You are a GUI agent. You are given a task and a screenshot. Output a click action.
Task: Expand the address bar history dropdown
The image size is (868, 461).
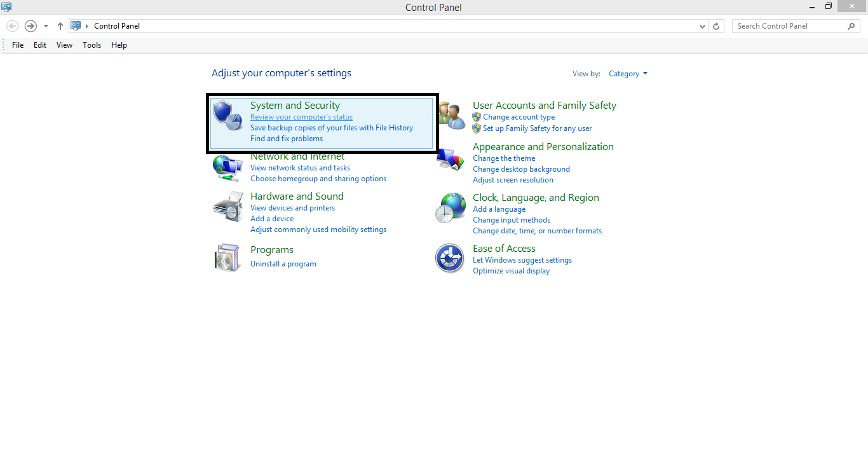click(x=702, y=26)
